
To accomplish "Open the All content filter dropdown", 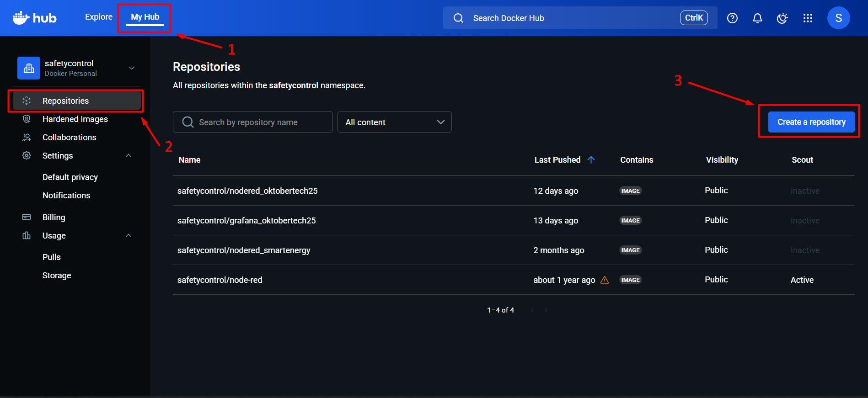I will 394,122.
